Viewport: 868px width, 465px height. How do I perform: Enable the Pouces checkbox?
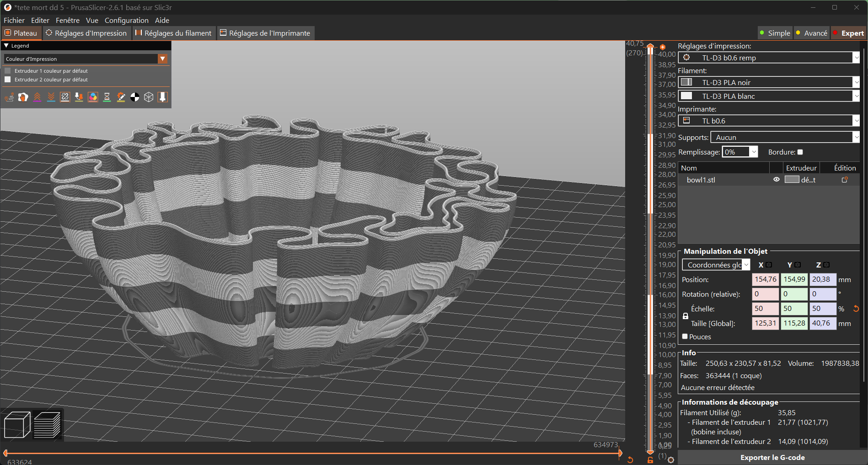coord(685,337)
